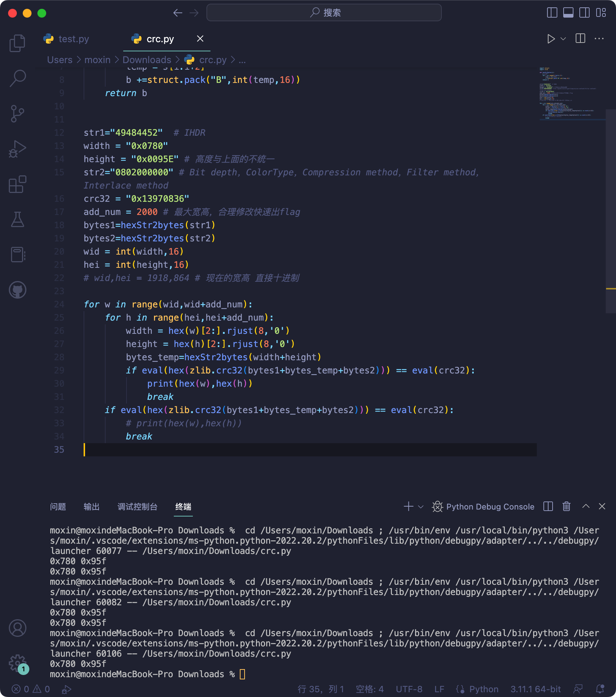Open the Run and Debug view
Image resolution: width=616 pixels, height=697 pixels.
(17, 149)
